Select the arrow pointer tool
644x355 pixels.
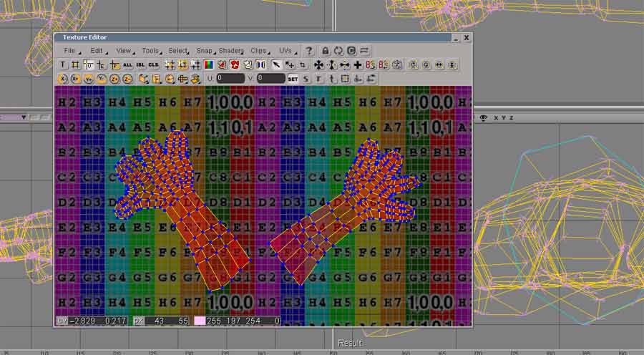[277, 64]
